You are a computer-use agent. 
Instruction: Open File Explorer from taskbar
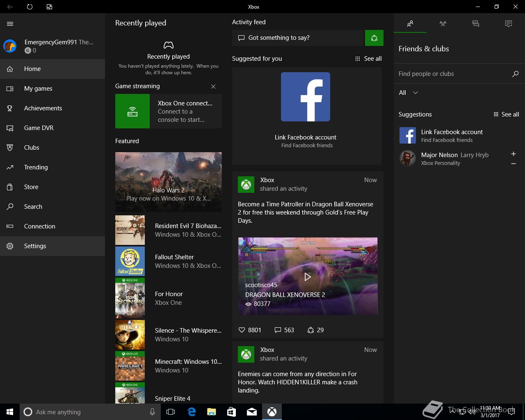point(211,412)
